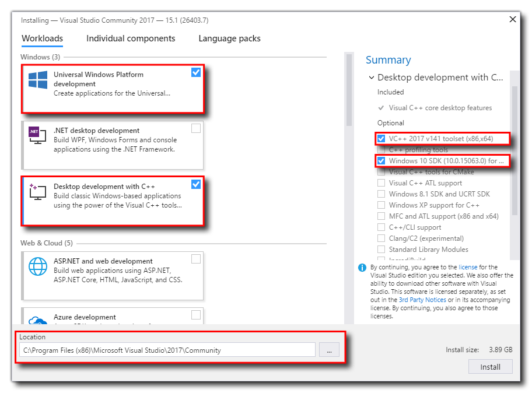Open the 3rd Party Notices link

click(422, 300)
